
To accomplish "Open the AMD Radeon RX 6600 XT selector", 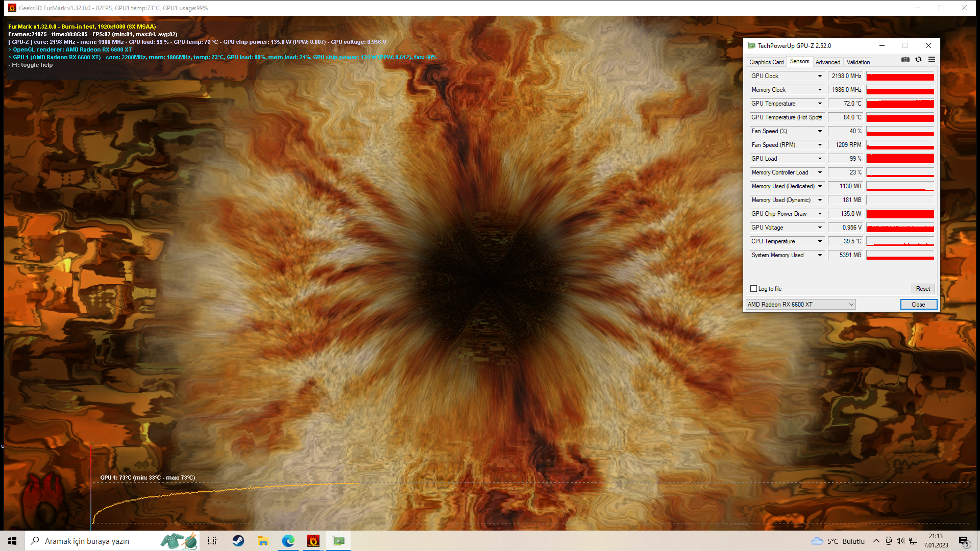I will coord(800,305).
